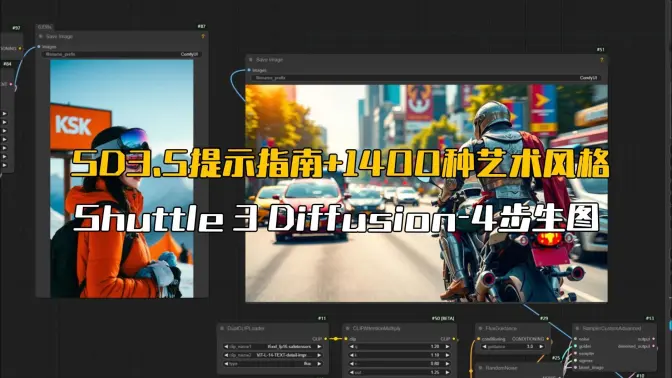
Task: Click images input port of Save Image #87
Action: (39, 46)
